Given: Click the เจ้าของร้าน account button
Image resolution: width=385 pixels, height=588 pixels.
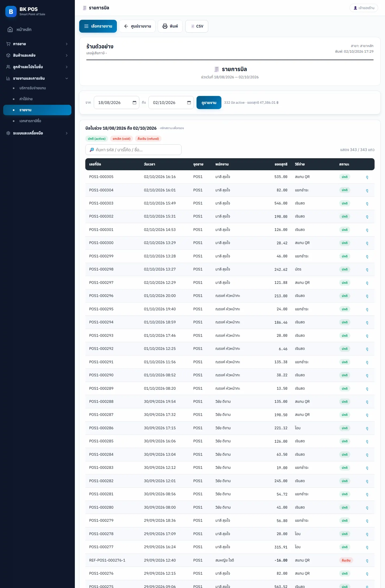Looking at the screenshot, I should point(364,8).
